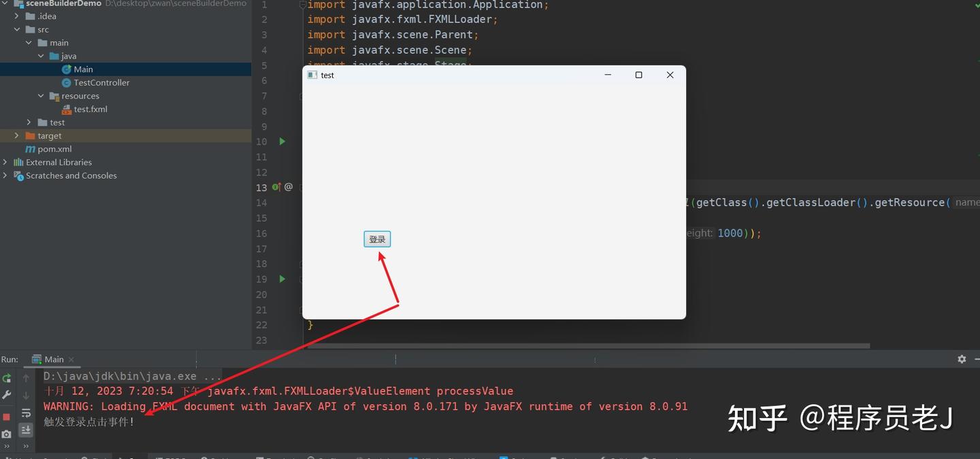The height and width of the screenshot is (459, 980).
Task: Click the test.fxml file icon
Action: (x=67, y=109)
